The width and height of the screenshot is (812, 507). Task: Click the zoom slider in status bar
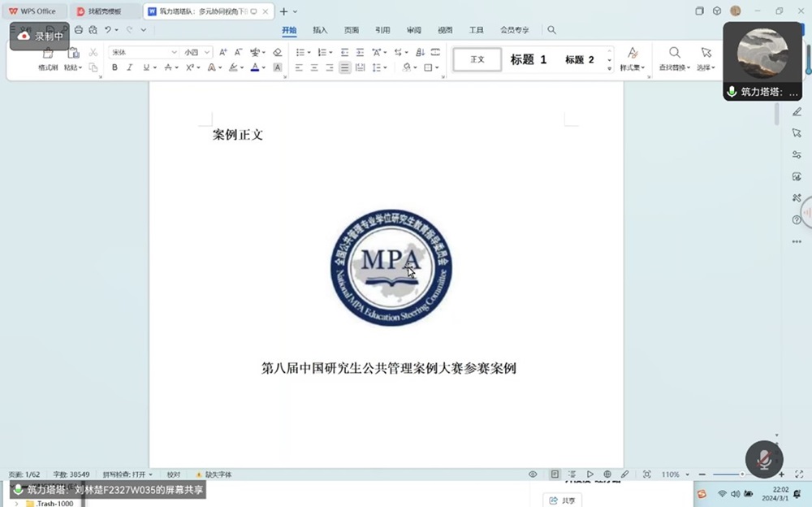tap(741, 474)
